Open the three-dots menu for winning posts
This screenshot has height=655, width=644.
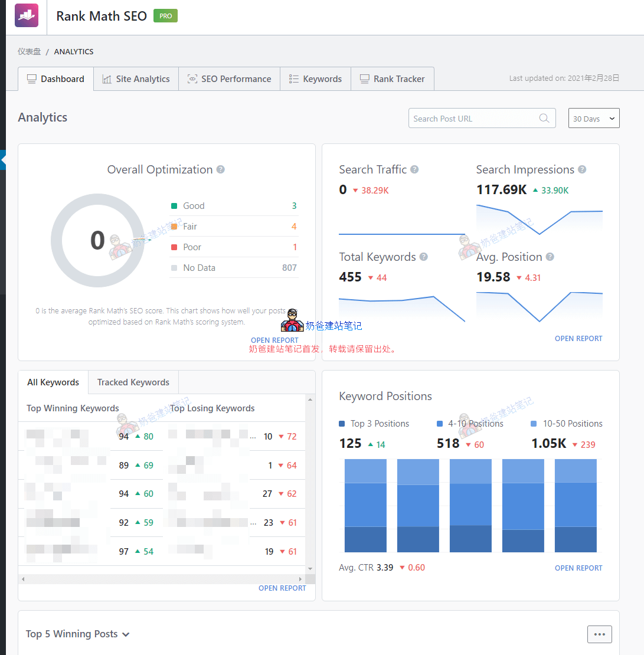[599, 634]
